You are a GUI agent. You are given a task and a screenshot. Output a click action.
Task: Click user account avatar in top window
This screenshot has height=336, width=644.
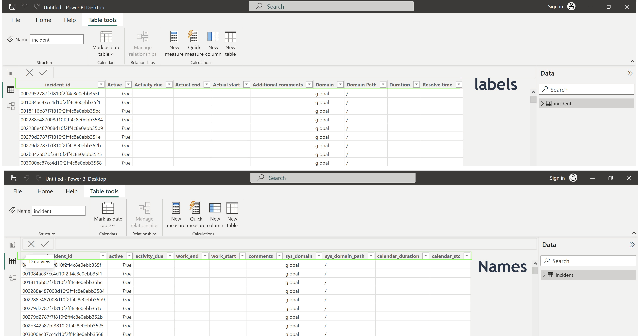tap(571, 6)
